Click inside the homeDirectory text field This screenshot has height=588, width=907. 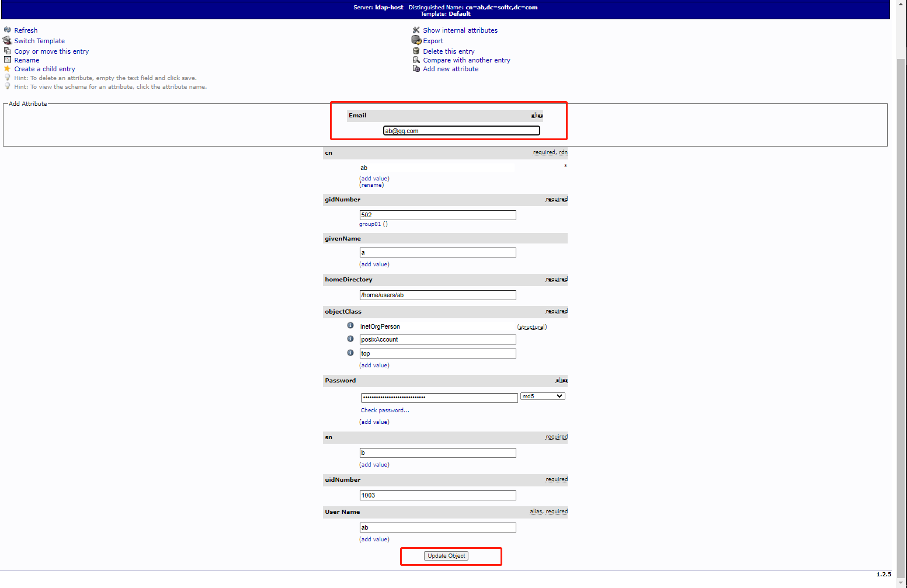pyautogui.click(x=437, y=295)
